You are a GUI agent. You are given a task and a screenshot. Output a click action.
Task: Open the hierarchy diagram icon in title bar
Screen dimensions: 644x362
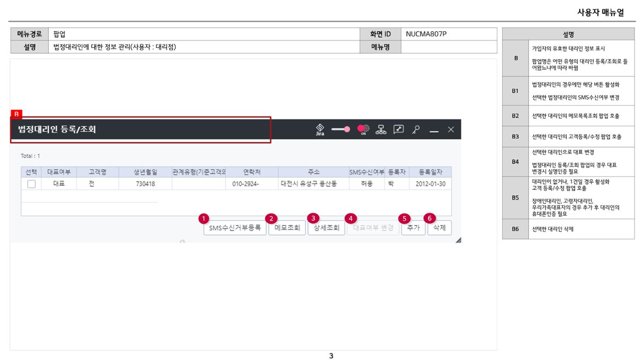click(x=381, y=130)
